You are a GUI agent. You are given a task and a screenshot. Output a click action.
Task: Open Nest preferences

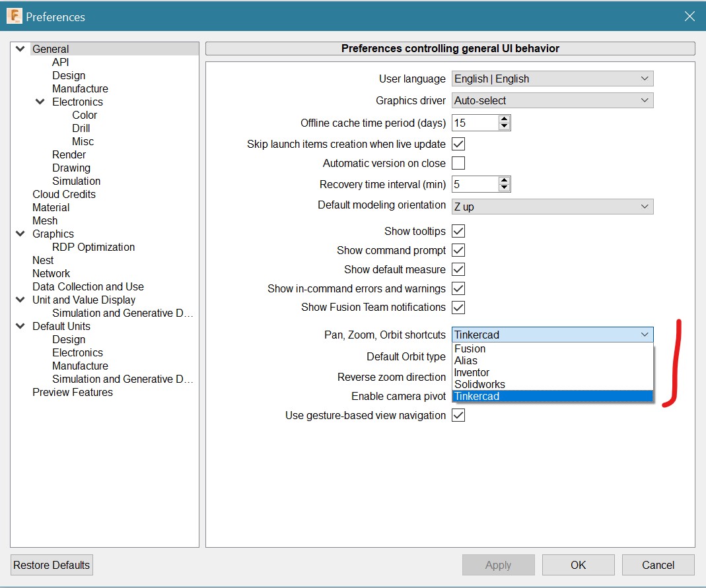tap(43, 260)
